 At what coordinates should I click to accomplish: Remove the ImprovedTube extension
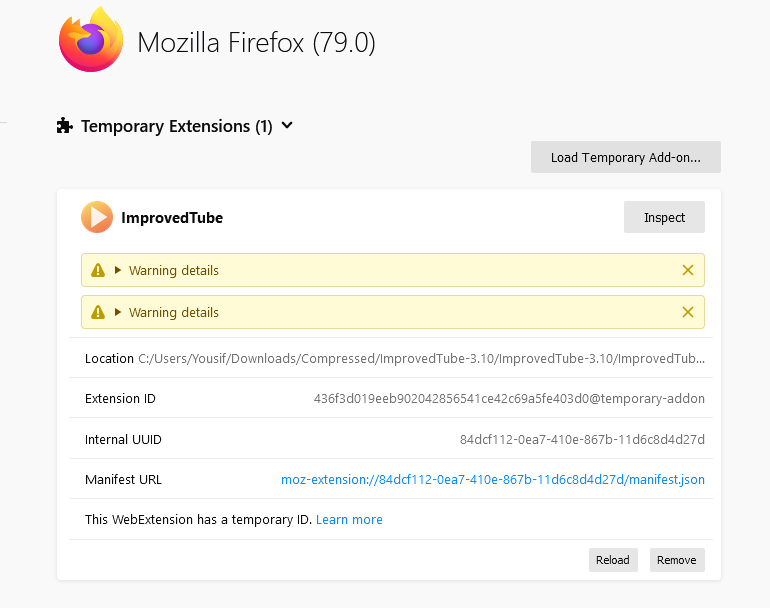(x=676, y=560)
